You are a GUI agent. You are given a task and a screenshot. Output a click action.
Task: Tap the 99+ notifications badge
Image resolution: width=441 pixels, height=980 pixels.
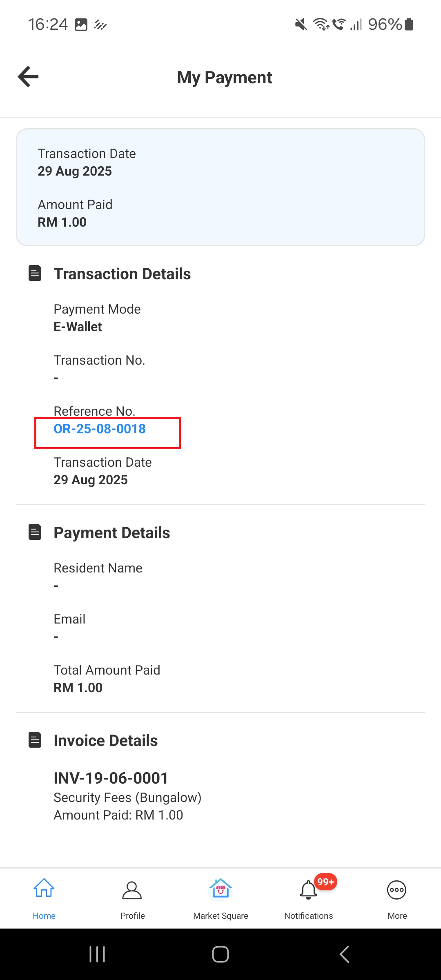click(325, 882)
